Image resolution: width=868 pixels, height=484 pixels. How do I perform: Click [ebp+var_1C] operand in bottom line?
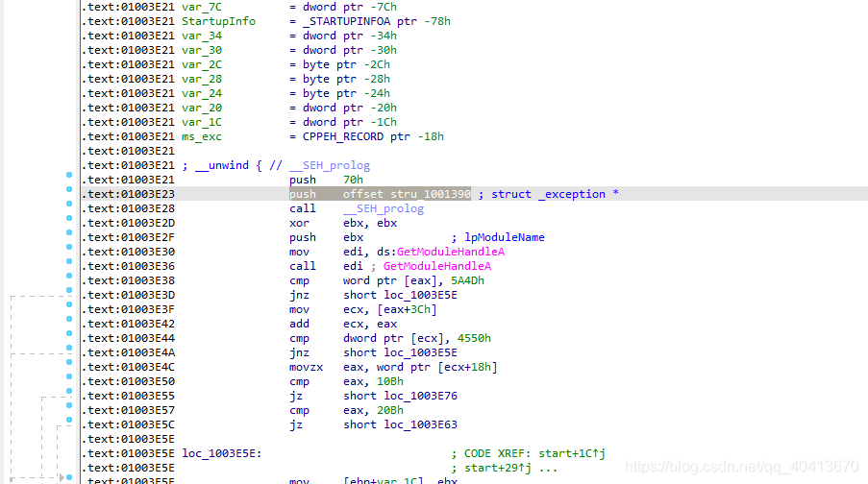[x=384, y=480]
